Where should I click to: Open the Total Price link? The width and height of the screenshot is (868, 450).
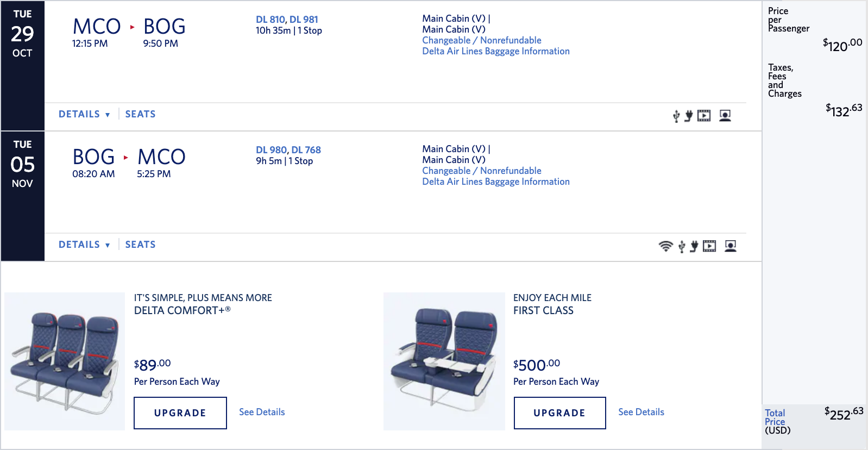[775, 417]
